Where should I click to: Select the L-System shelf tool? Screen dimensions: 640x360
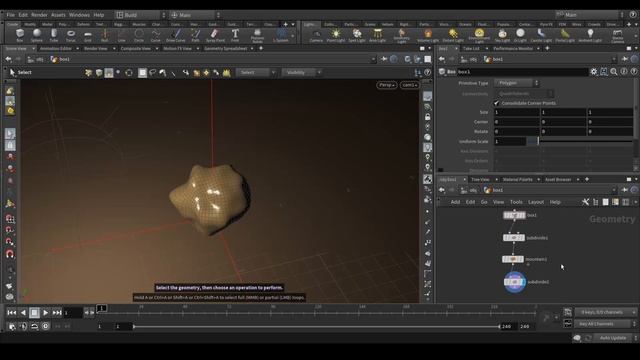281,36
